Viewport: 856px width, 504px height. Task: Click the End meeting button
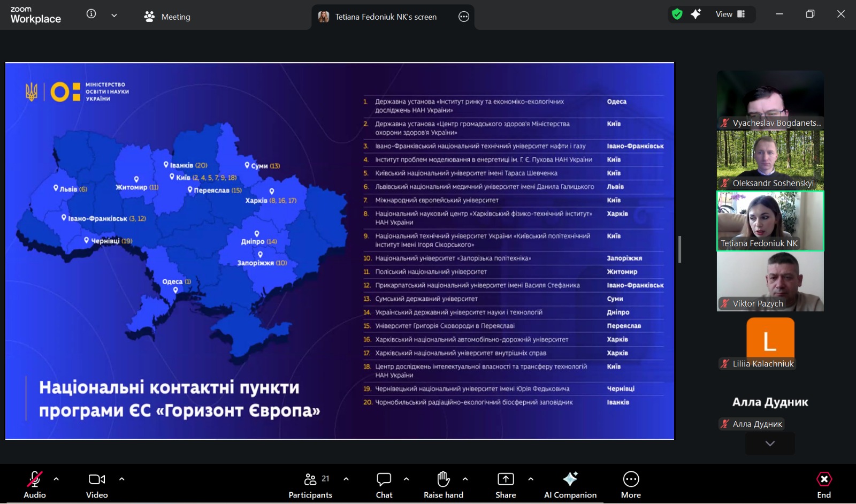[824, 484]
